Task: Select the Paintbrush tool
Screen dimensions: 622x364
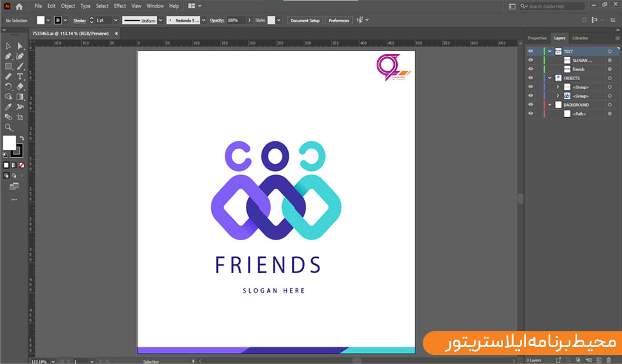Action: click(20, 66)
